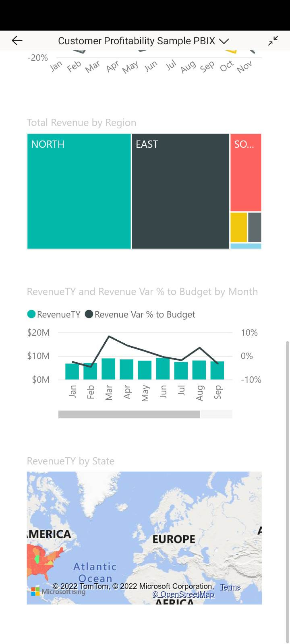This screenshot has width=290, height=644.
Task: Click the page vertical scrollbar
Action: (287, 492)
